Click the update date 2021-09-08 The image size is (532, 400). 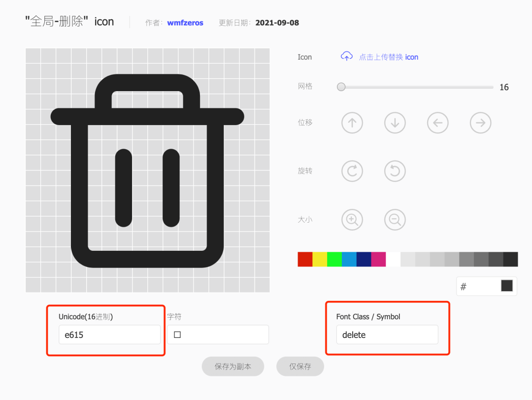[277, 23]
